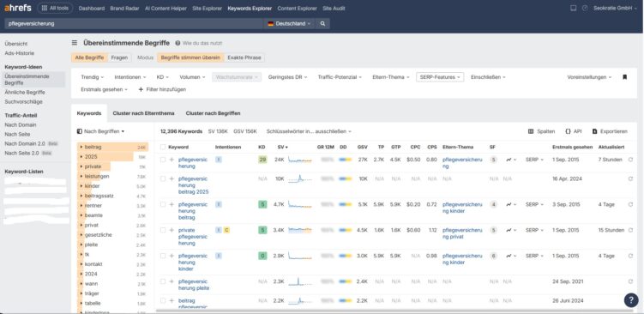Click the Deutschland flag country selector
The height and width of the screenshot is (314, 644).
pyautogui.click(x=289, y=24)
